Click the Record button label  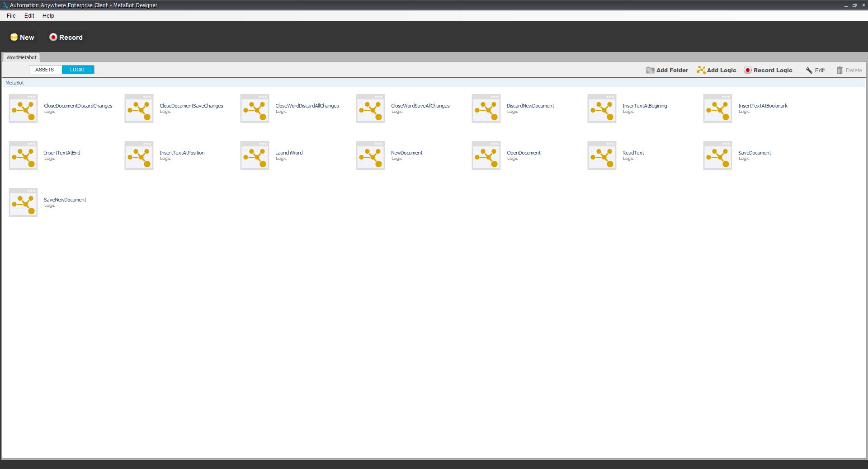(x=71, y=38)
